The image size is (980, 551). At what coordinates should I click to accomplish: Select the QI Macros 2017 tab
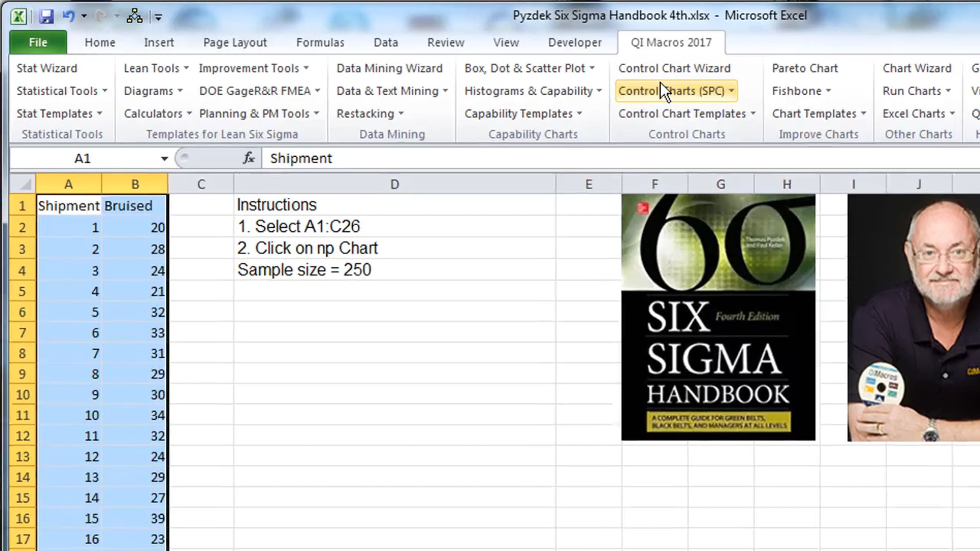pos(671,42)
